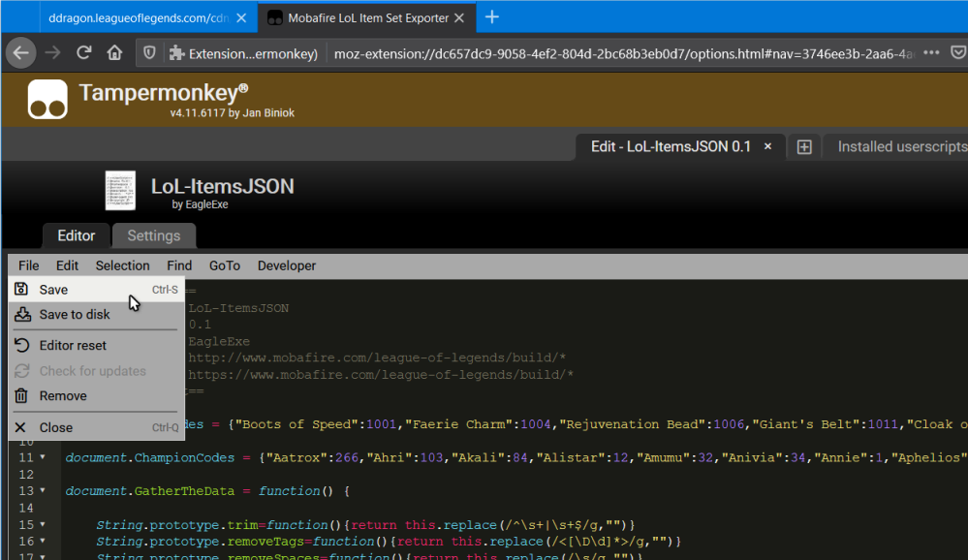Click the browser Back arrow button

click(21, 53)
